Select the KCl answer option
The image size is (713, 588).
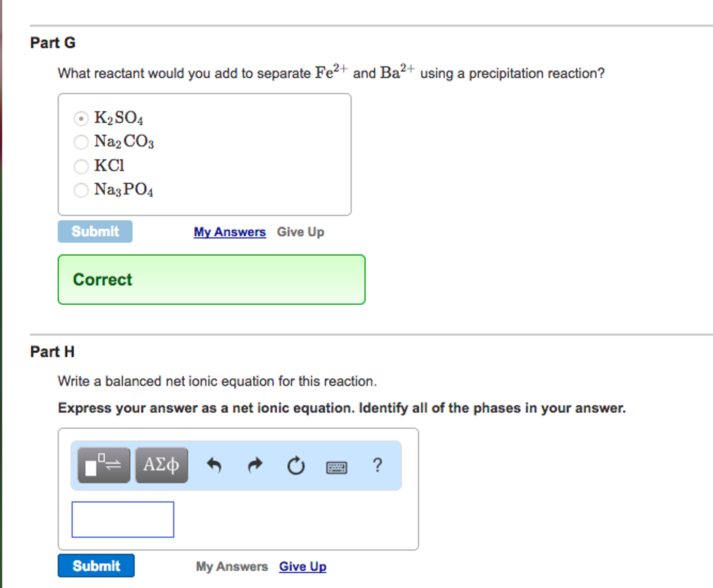pyautogui.click(x=81, y=167)
